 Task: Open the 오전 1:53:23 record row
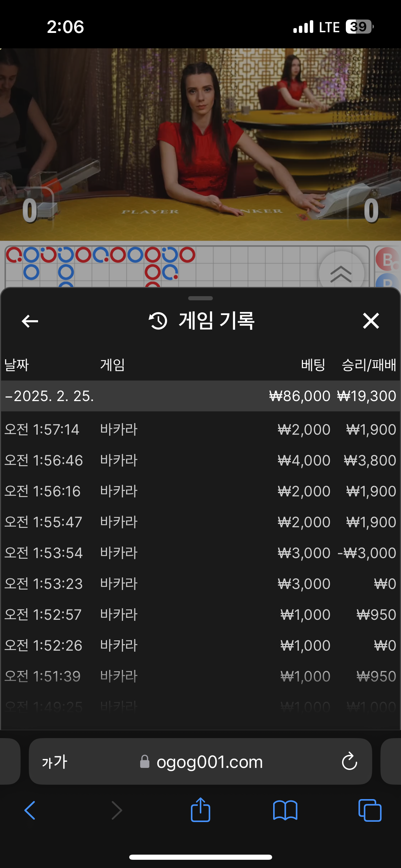coord(200,584)
